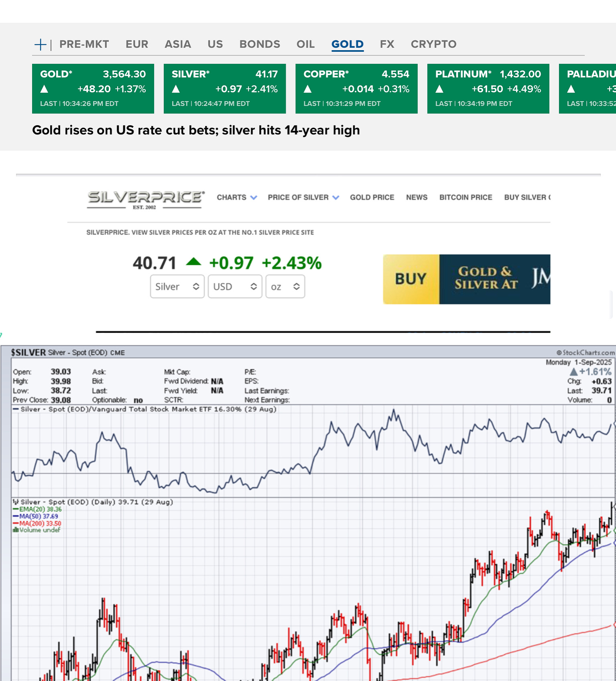This screenshot has height=681, width=616.
Task: Click the EMA(20) 38.36 legend entry
Action: [37, 509]
